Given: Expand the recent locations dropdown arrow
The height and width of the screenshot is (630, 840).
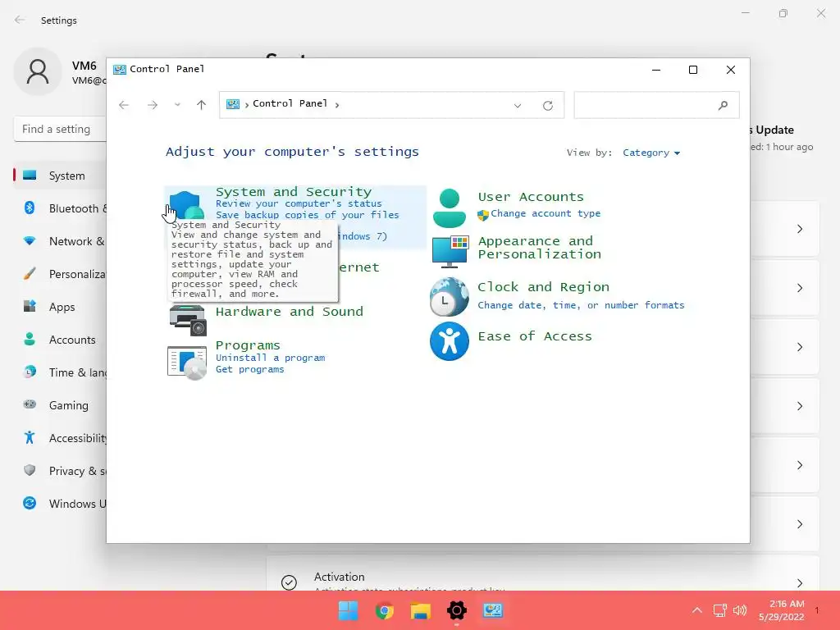Looking at the screenshot, I should (177, 105).
